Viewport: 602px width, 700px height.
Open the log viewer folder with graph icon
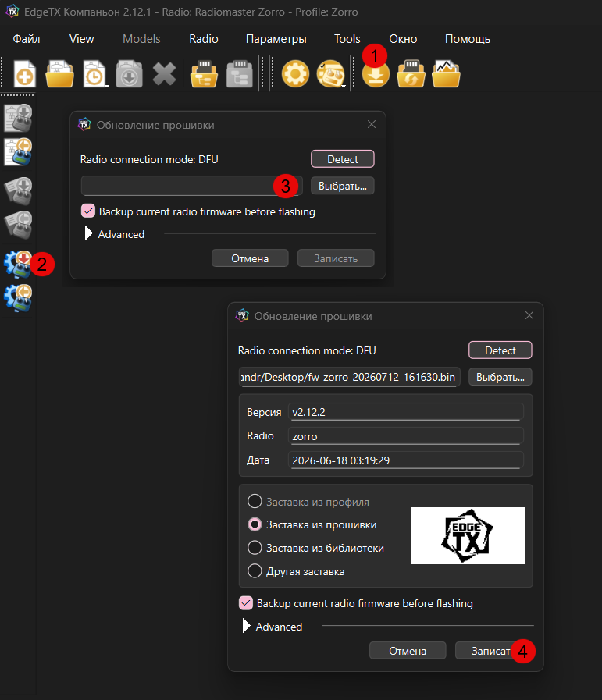[x=446, y=73]
